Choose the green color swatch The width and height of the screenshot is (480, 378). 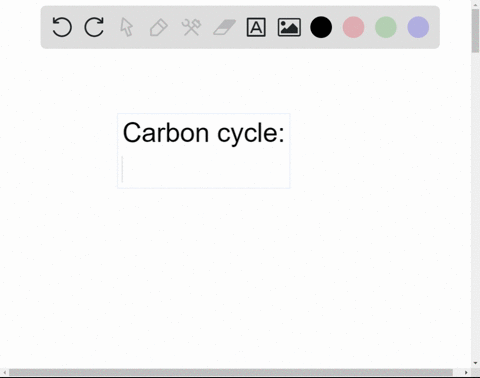pyautogui.click(x=386, y=27)
